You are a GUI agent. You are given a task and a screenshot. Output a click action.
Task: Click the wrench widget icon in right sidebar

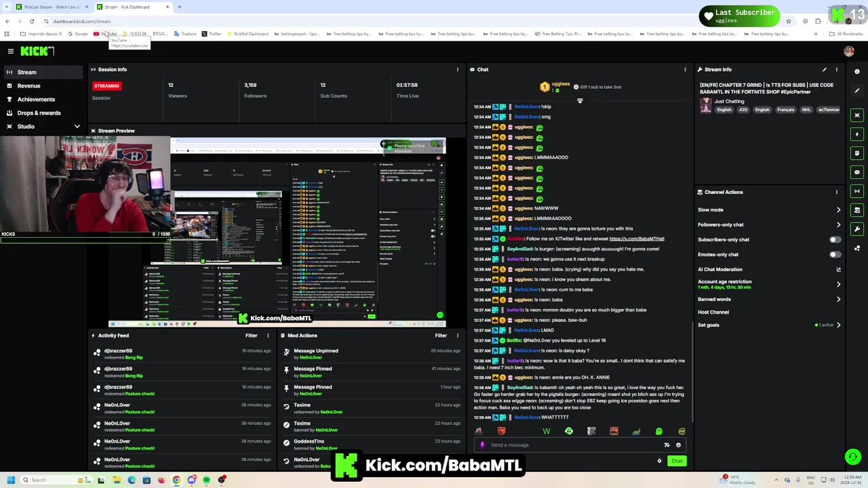tap(857, 229)
